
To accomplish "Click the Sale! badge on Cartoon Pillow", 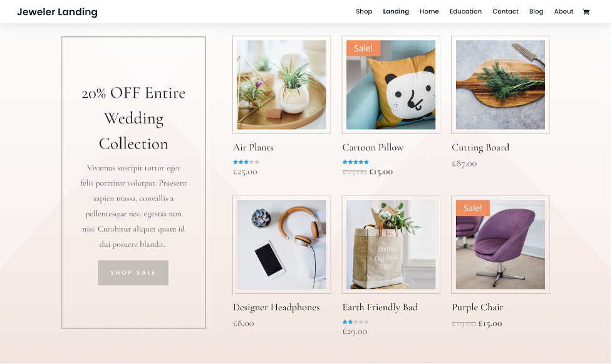I will click(363, 48).
